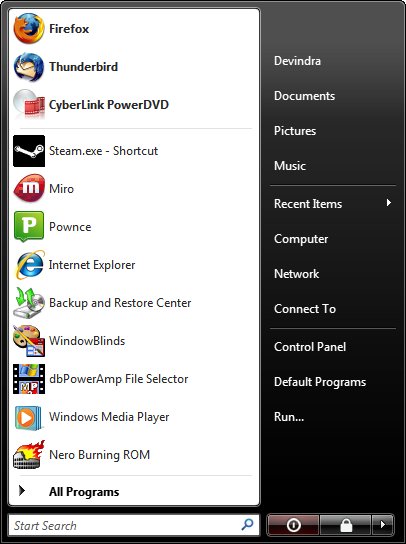Open Firefox from its fox globe icon
This screenshot has height=544, width=406.
tap(29, 28)
